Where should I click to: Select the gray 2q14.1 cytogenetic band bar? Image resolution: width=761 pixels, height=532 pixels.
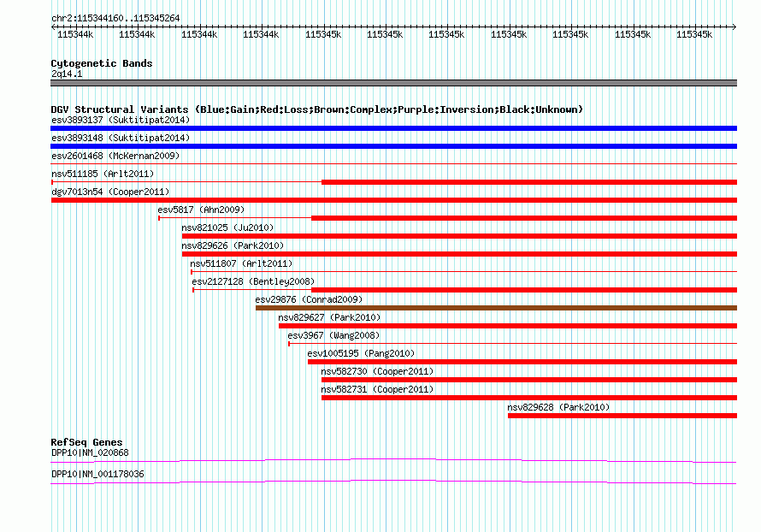(x=393, y=83)
